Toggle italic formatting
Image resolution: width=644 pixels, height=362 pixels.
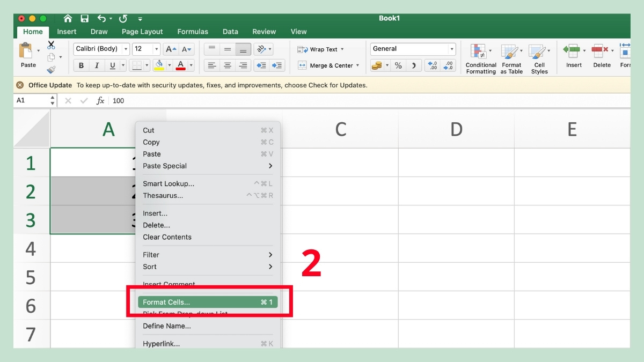pos(96,65)
